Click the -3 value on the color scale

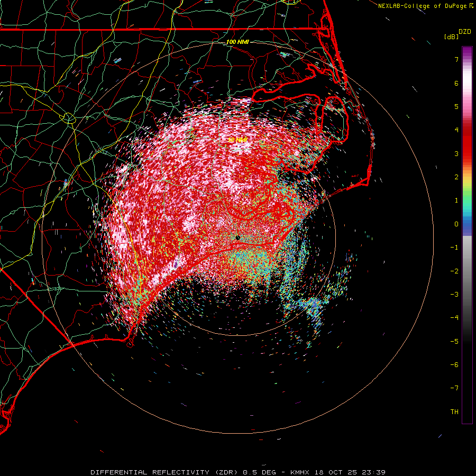coord(454,295)
